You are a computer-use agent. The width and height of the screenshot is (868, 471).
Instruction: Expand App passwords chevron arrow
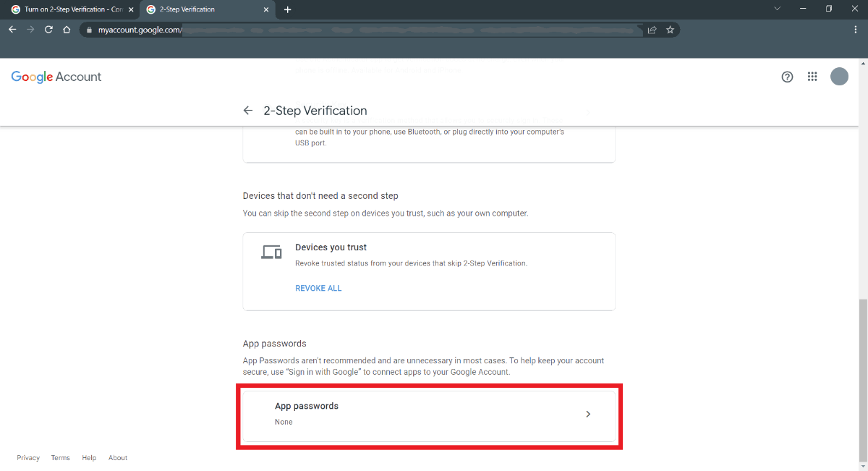(588, 414)
